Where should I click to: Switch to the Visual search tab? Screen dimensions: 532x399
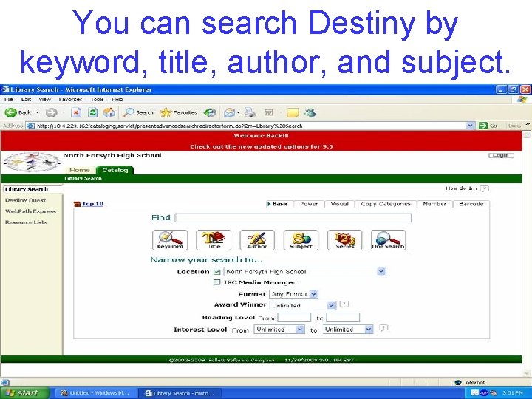[340, 204]
